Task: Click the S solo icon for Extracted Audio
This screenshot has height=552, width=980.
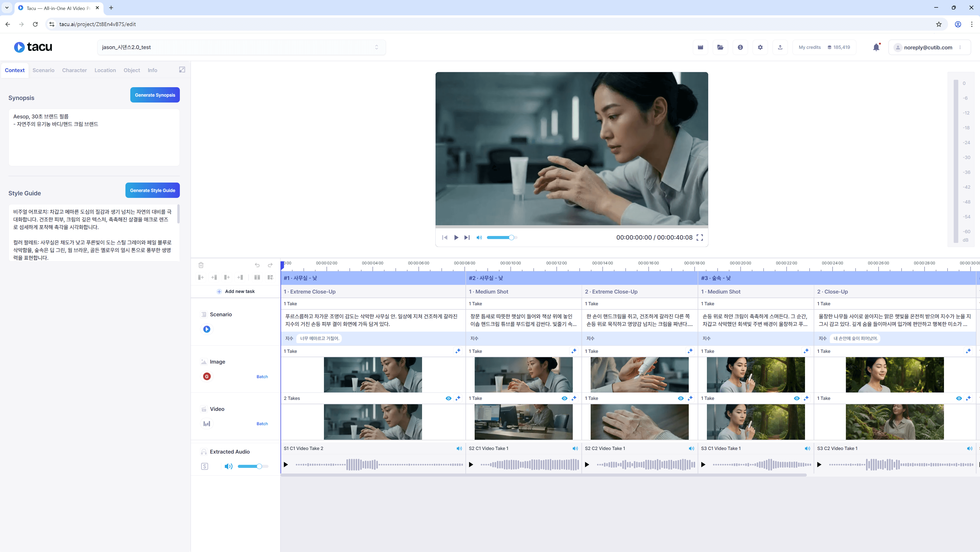Action: [x=205, y=466]
